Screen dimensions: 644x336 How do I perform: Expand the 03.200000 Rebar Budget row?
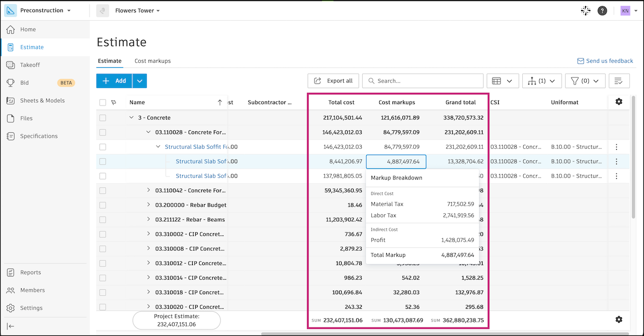point(148,205)
